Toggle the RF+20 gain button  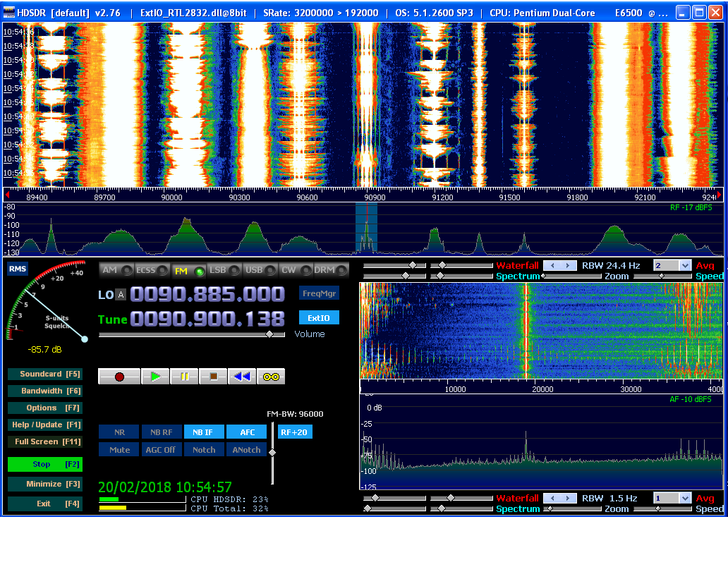[x=295, y=432]
